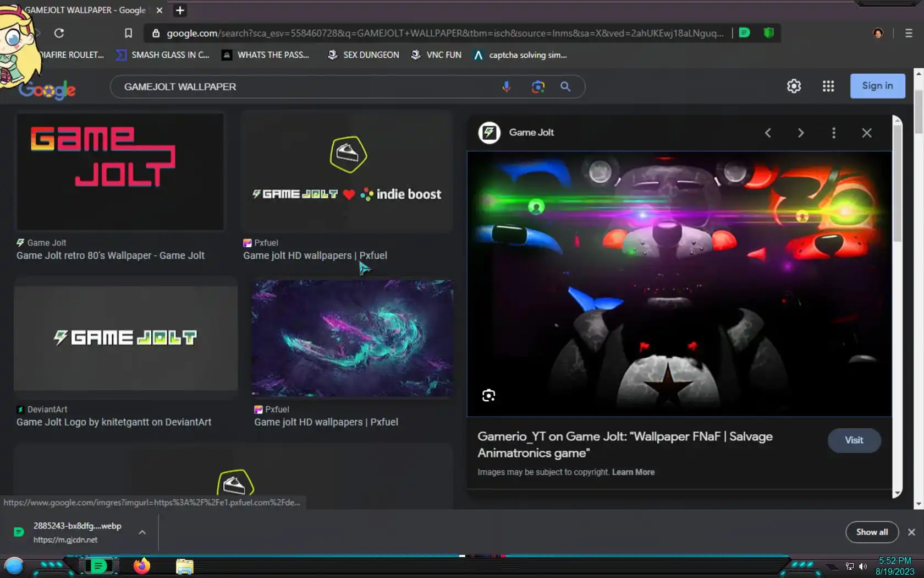Open the Google apps grid
Image resolution: width=924 pixels, height=578 pixels.
[x=828, y=86]
